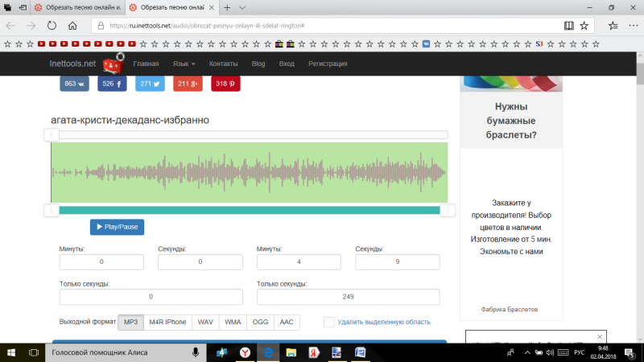Click the Inettools.net brand link
The height and width of the screenshot is (362, 644).
72,64
